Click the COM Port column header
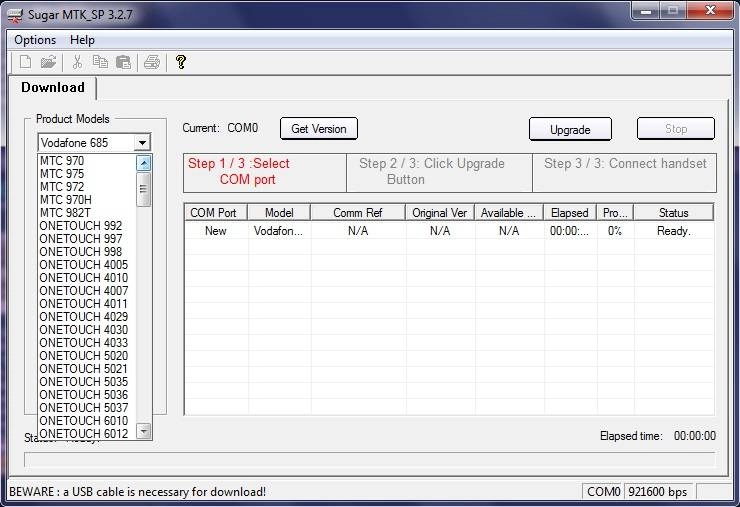 [x=216, y=212]
